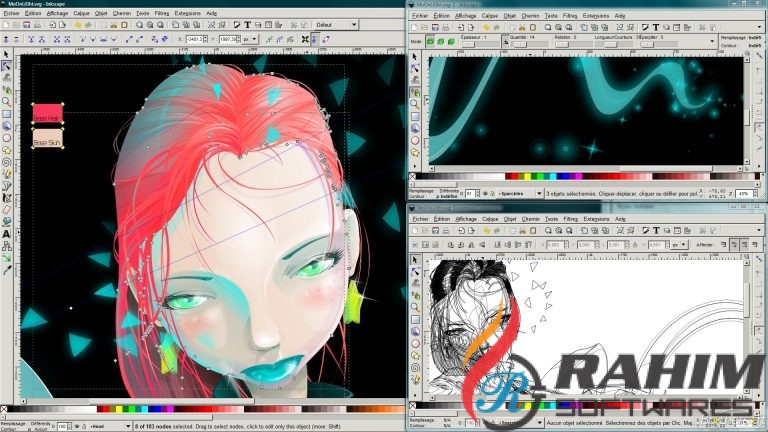Toggle layer visibility eye in top-right window status bar
Screen dimensions: 768x432
point(485,194)
